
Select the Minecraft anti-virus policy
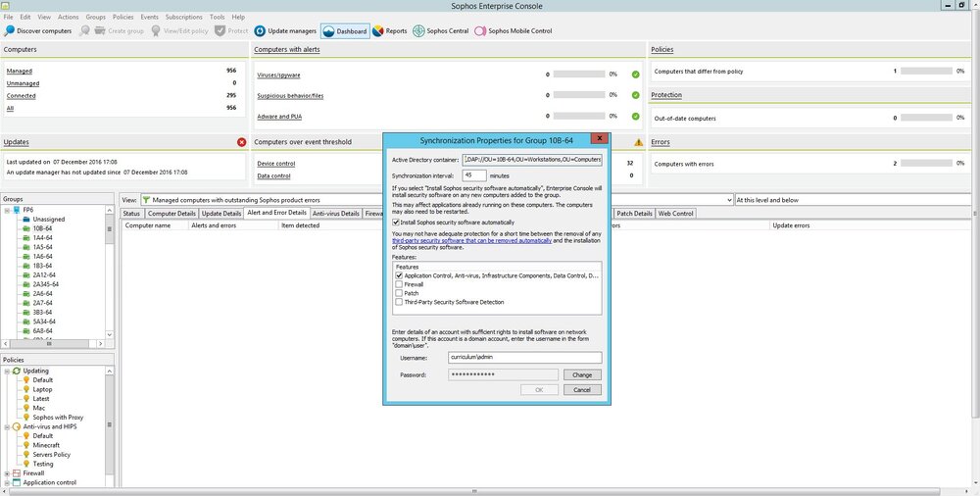click(46, 445)
